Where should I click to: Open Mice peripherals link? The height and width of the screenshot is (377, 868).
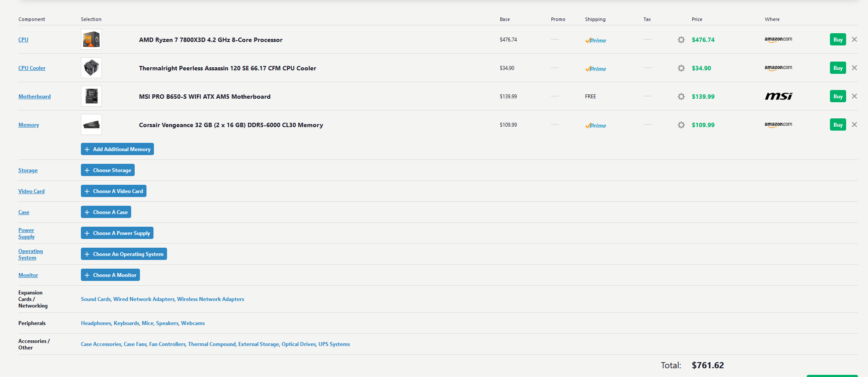tap(148, 323)
